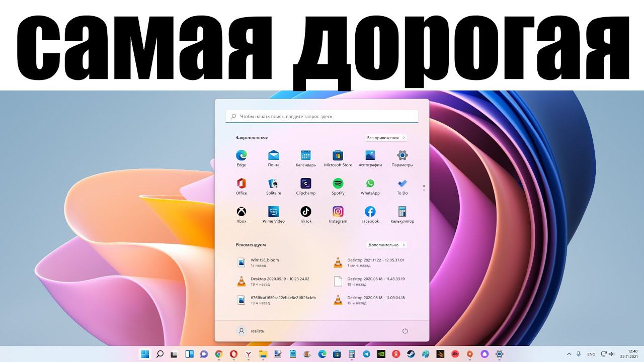The width and height of the screenshot is (644, 362).
Task: Go to next page of pinned apps
Action: point(424,191)
